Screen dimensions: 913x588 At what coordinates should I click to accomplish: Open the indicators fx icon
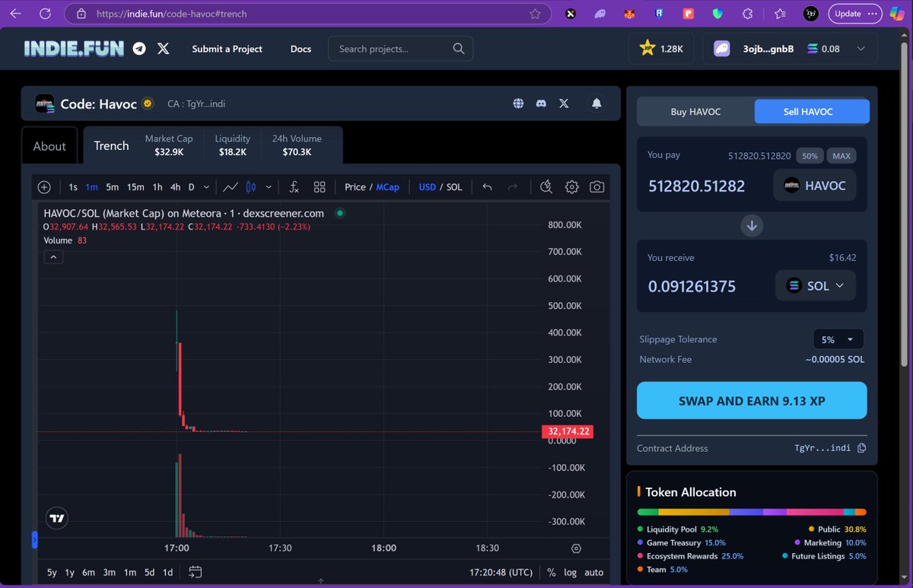click(x=294, y=187)
